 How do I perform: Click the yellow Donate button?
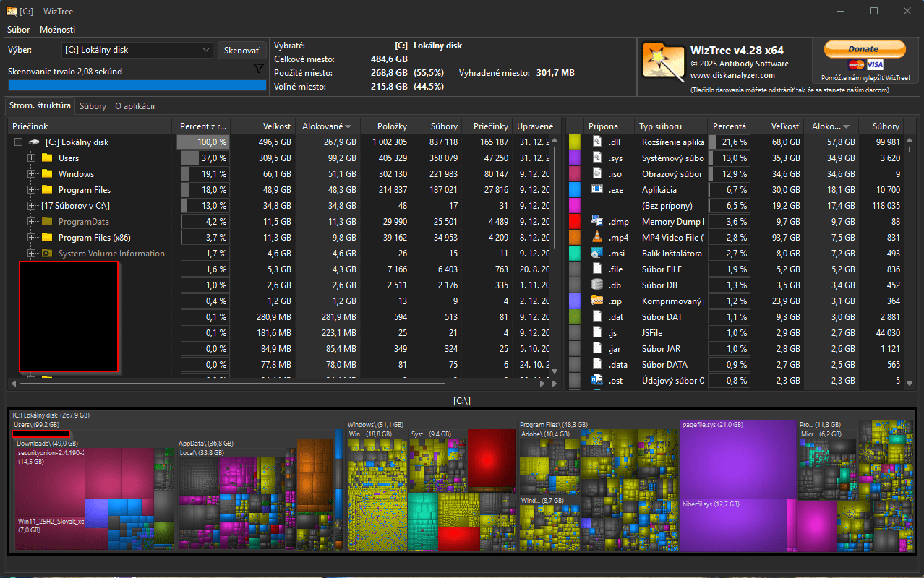pyautogui.click(x=864, y=49)
